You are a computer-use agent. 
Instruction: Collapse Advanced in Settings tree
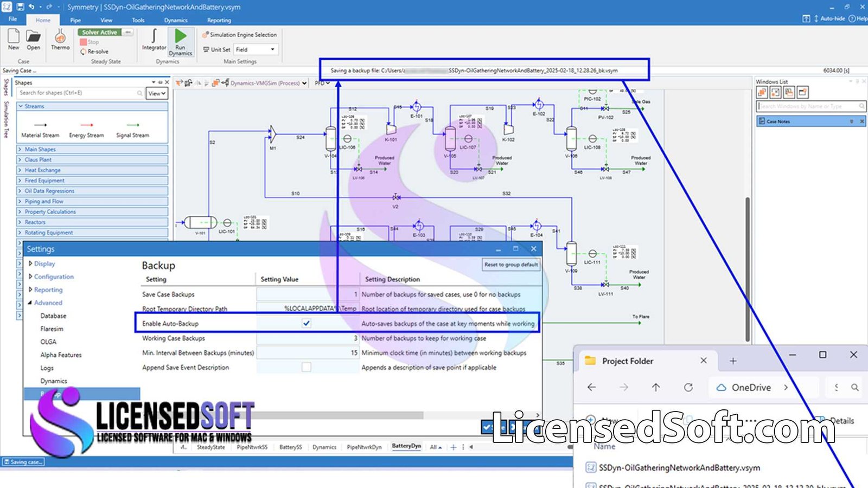[x=30, y=303]
